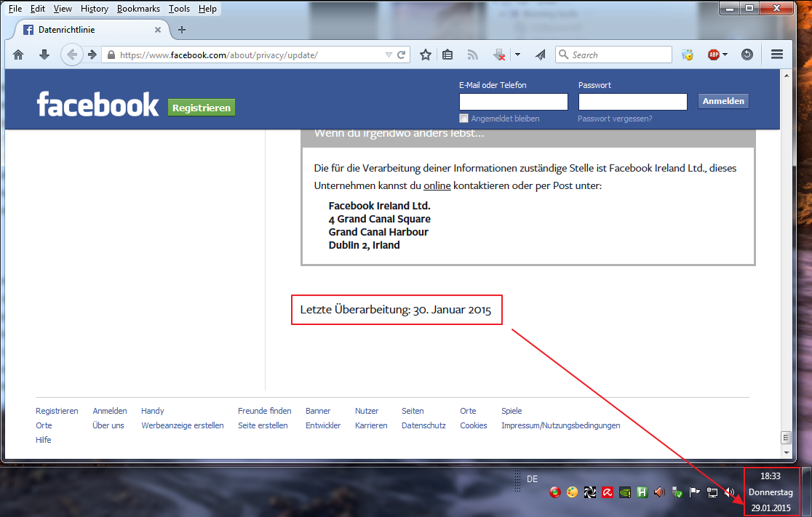812x517 pixels.
Task: Open the Freunde finden footer link
Action: tap(265, 411)
